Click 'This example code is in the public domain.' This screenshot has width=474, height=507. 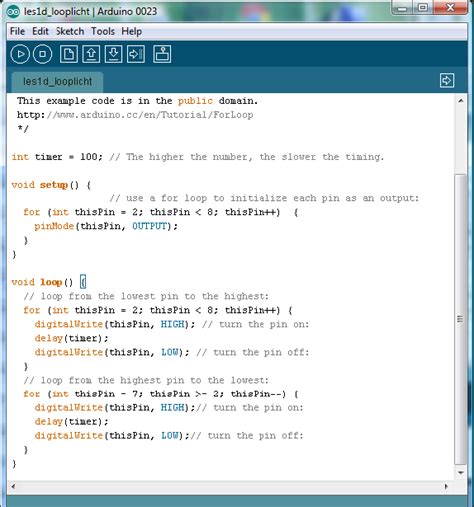pos(137,101)
